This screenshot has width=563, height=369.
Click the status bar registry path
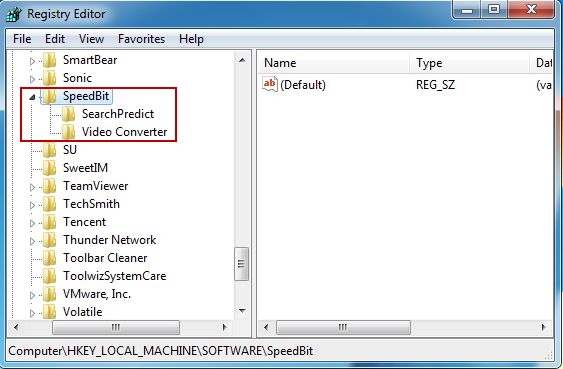[160, 351]
